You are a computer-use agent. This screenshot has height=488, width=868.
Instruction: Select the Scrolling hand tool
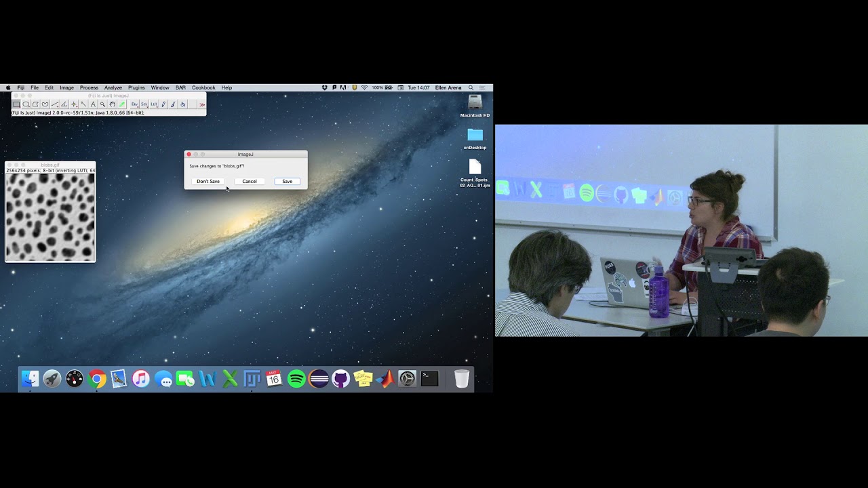click(112, 104)
